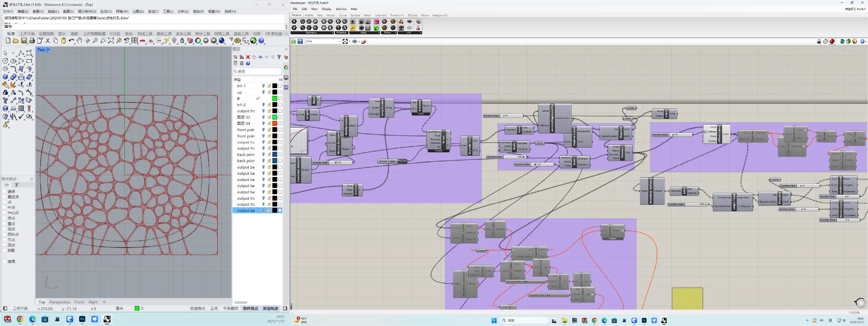Open the 85% zoom level dropdown
Screen dimensions: 868x326
[x=339, y=42]
